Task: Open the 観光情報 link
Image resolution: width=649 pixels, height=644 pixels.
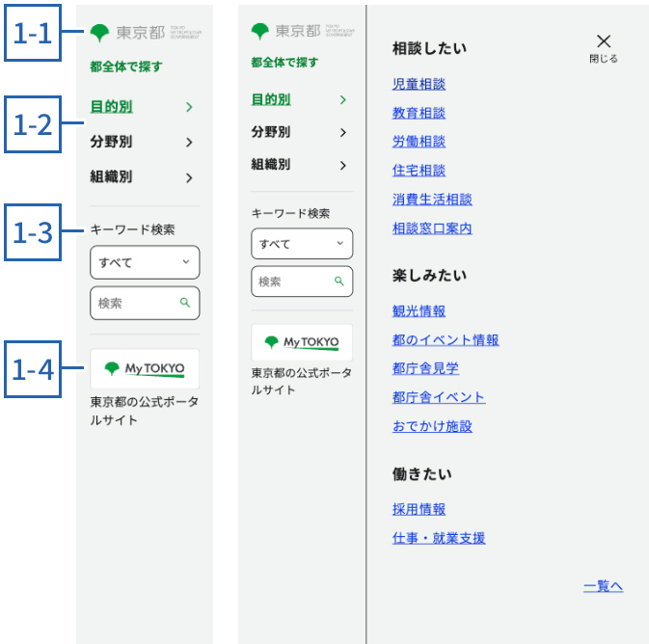Action: (x=419, y=311)
